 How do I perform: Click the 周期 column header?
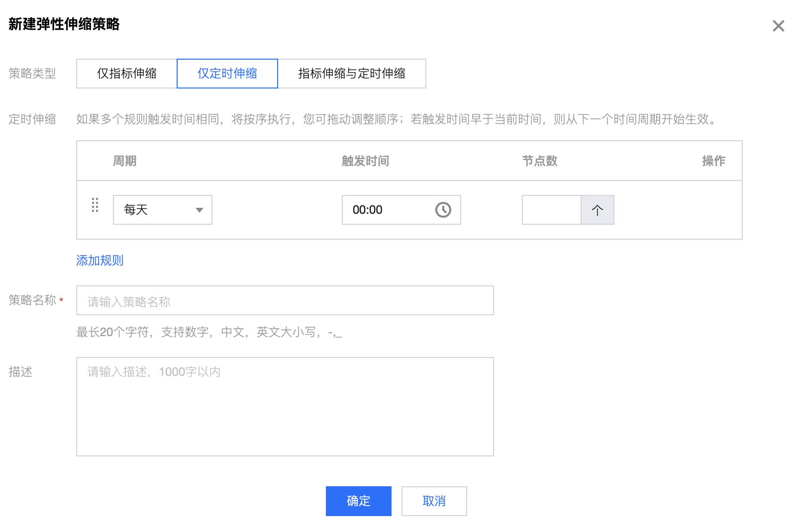(x=125, y=161)
